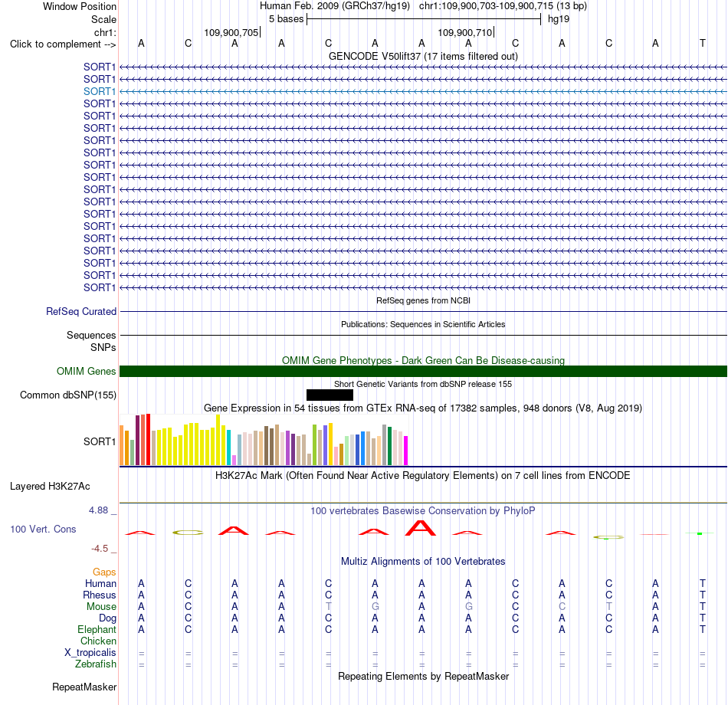The image size is (728, 705).
Task: Select the light-blue SORT1 transcript label
Action: pos(100,91)
